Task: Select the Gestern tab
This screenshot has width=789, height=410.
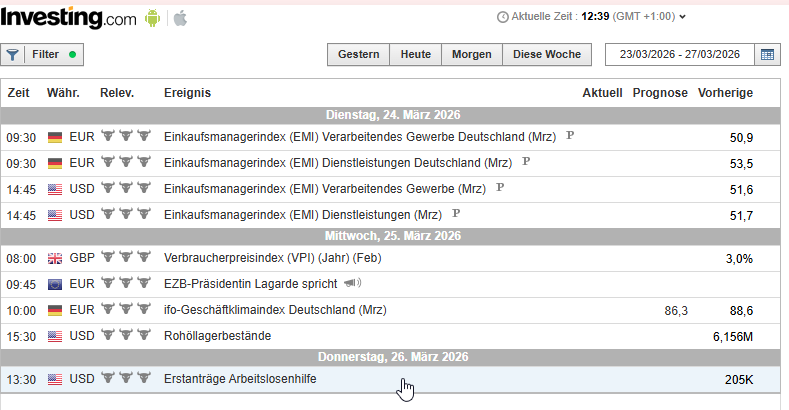Action: (x=358, y=54)
